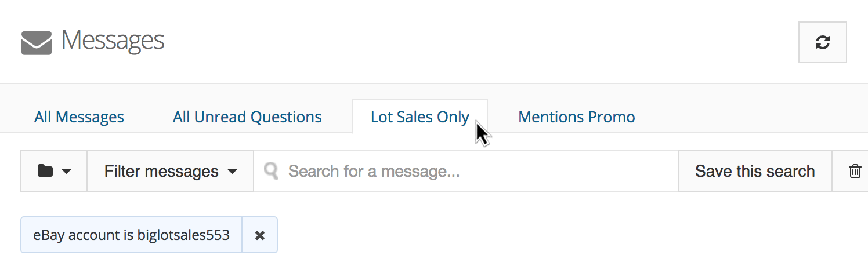Go to the Mentions Promo tab

pos(576,117)
